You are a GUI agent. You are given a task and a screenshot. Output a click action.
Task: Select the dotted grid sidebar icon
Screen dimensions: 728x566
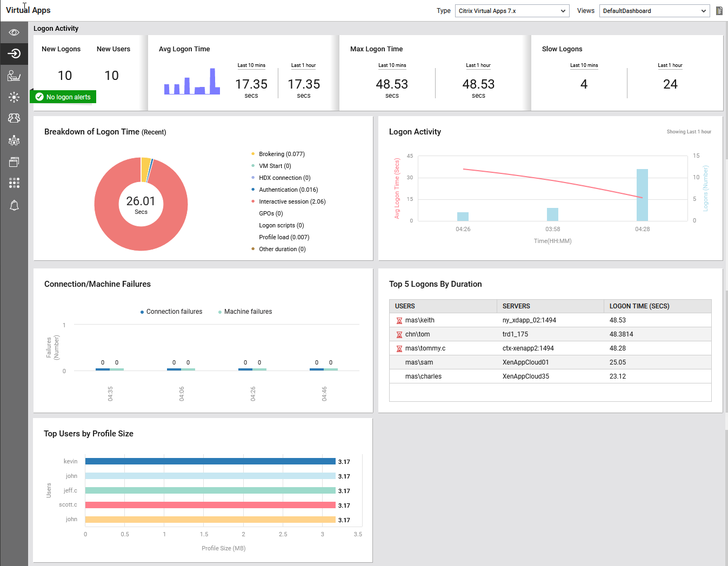(14, 183)
